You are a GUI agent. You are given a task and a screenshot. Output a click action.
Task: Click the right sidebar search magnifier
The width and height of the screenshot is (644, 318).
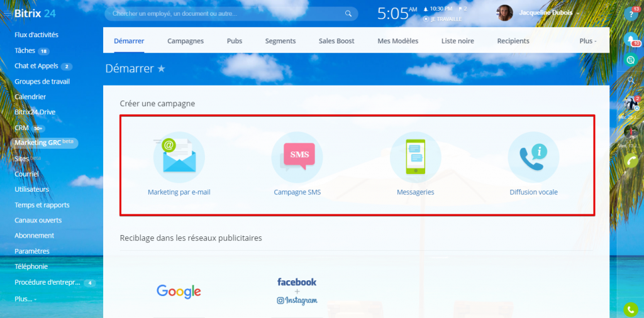631,80
